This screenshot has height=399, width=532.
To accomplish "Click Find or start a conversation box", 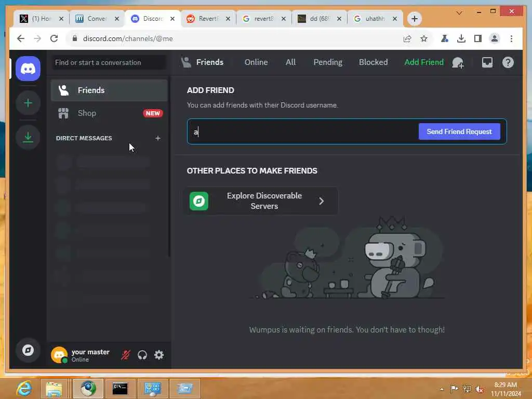I will 109,62.
